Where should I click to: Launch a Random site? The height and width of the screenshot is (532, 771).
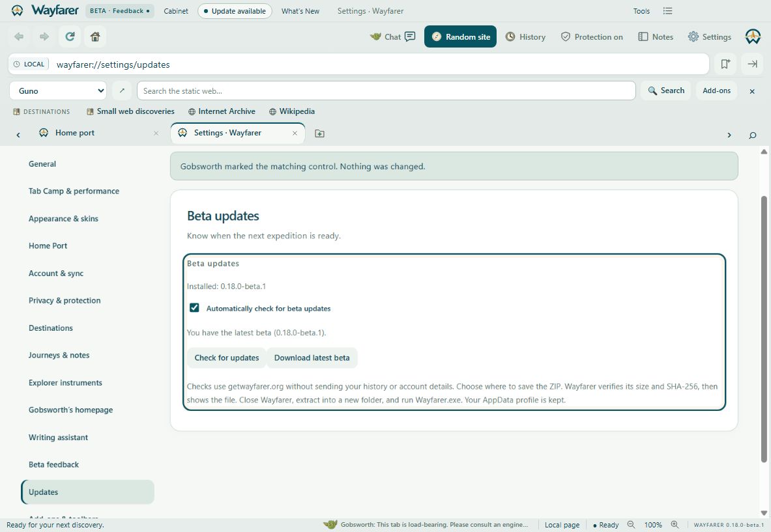460,36
